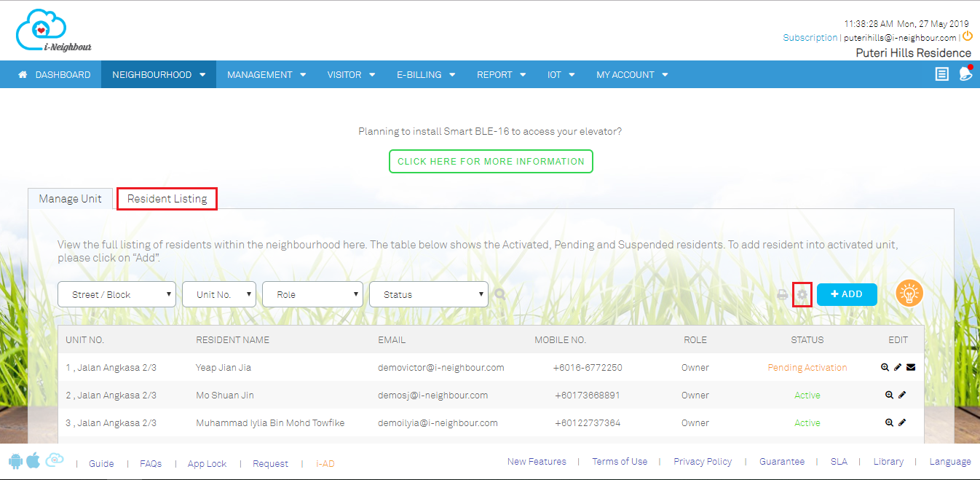
Task: Expand the Visitor menu
Action: point(351,74)
